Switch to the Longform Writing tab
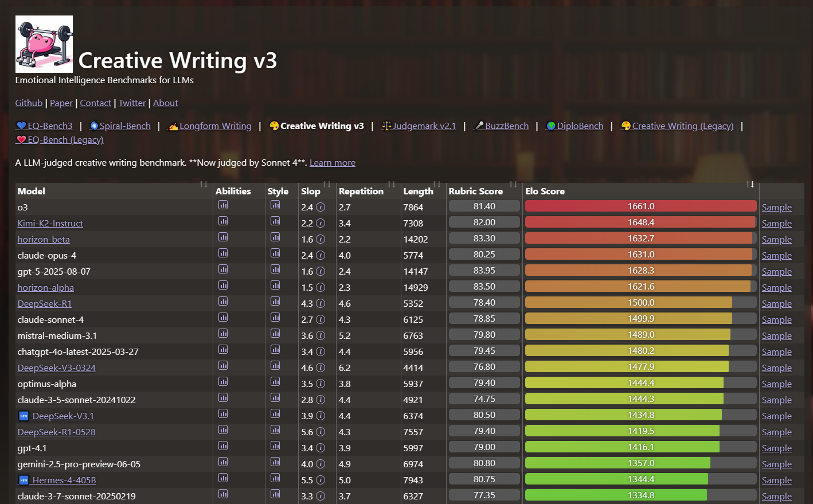 (209, 126)
